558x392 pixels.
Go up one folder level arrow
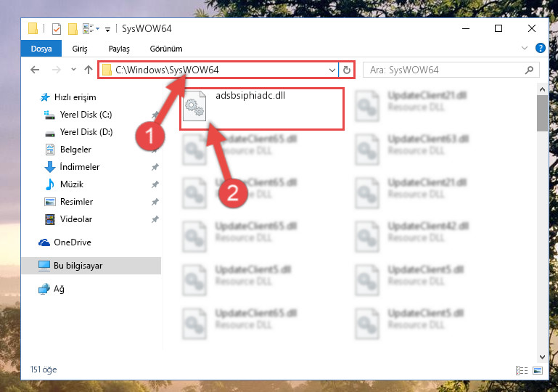(89, 70)
